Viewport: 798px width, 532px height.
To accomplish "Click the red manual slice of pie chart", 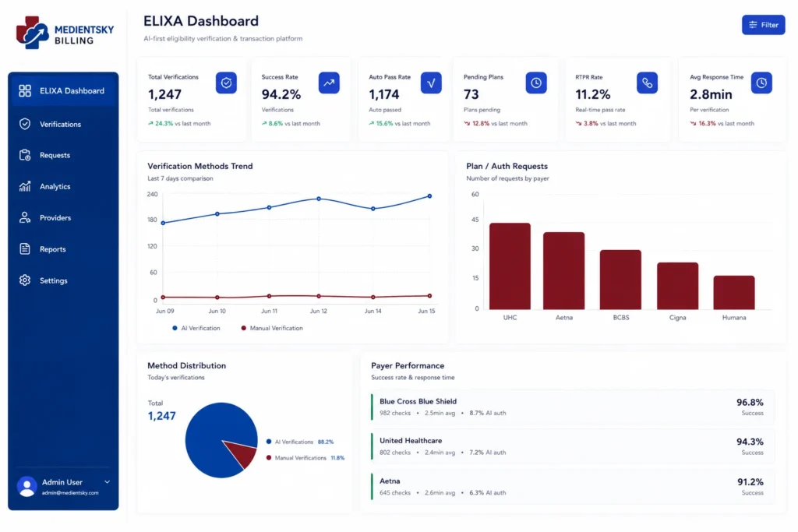I will click(x=245, y=453).
